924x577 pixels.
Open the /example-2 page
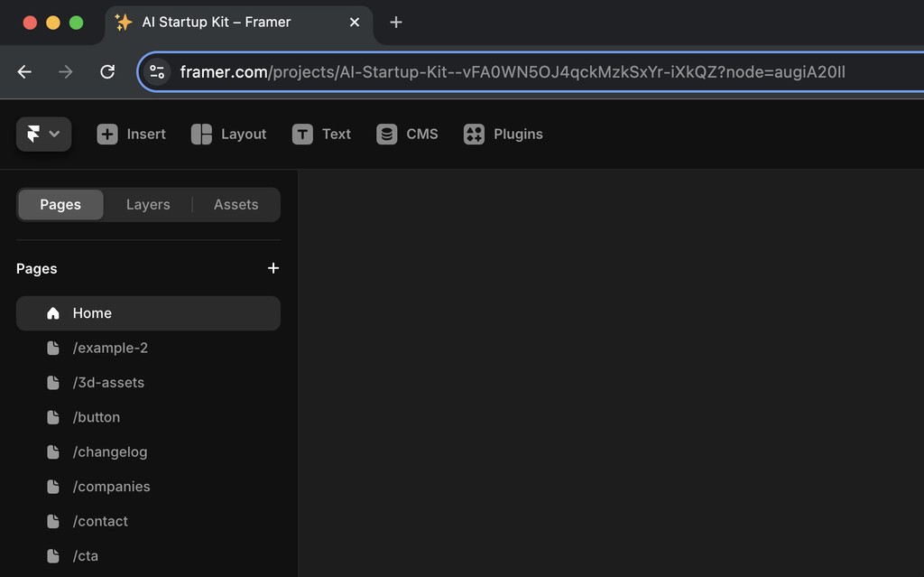tap(111, 348)
